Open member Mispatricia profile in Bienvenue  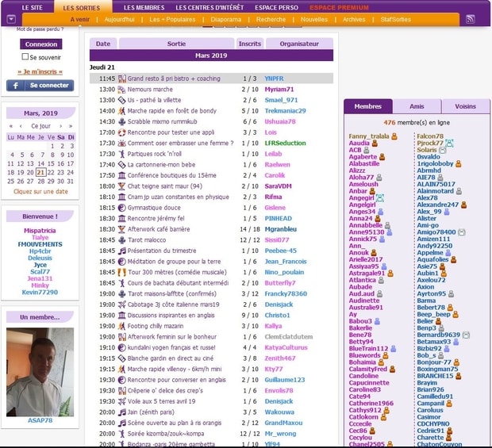point(40,231)
